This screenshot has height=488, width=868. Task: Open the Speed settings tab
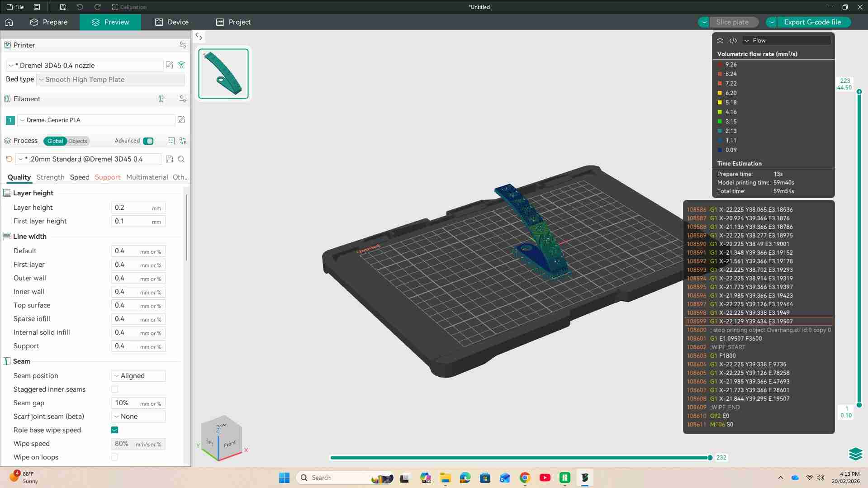pyautogui.click(x=80, y=177)
